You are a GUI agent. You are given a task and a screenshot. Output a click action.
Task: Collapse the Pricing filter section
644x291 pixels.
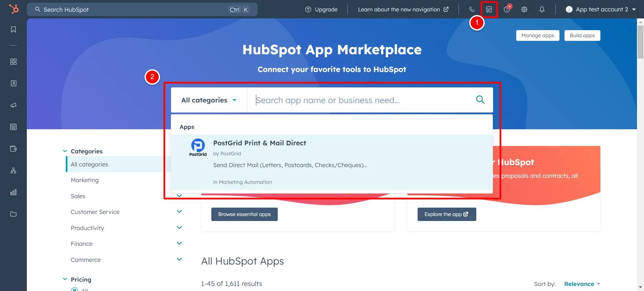point(65,279)
